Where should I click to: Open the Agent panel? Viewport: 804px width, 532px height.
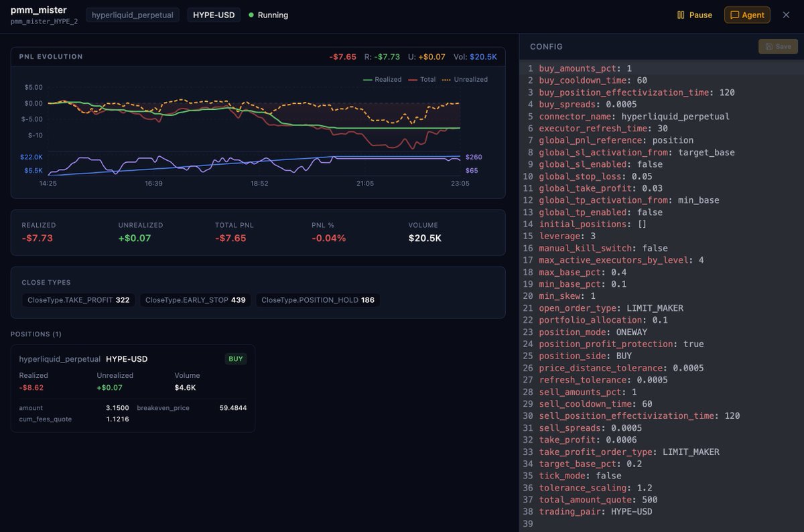click(x=747, y=15)
